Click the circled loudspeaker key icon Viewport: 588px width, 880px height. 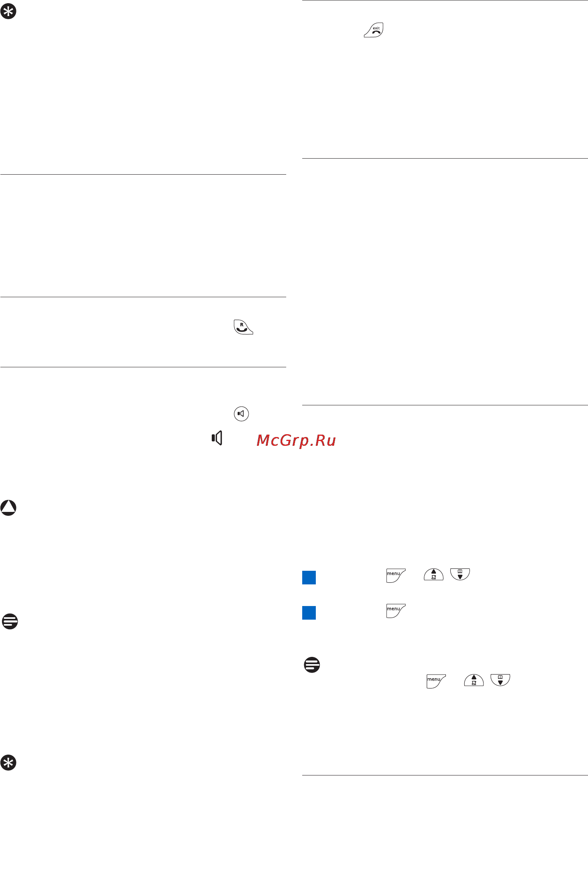[x=241, y=414]
